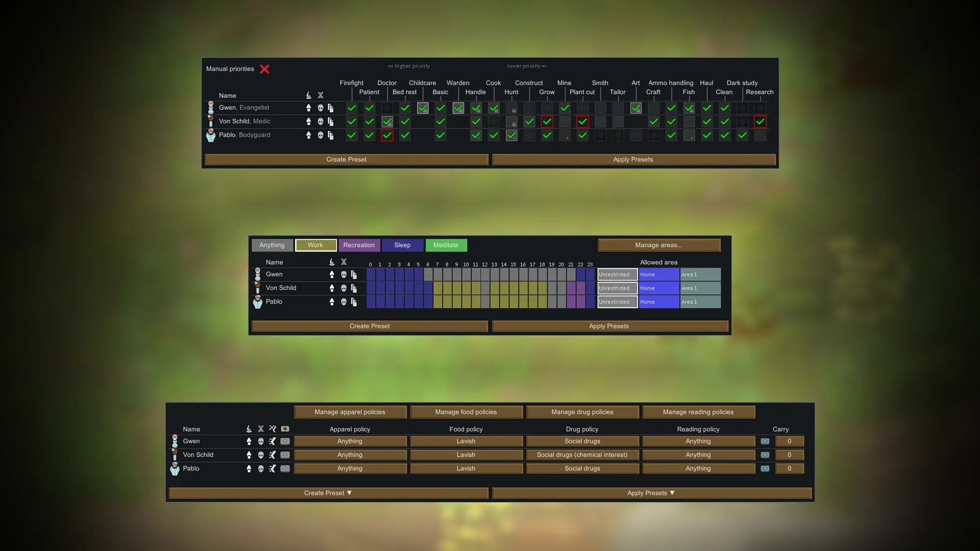
Task: Open Von Schild's drug policy dropdown
Action: [582, 455]
